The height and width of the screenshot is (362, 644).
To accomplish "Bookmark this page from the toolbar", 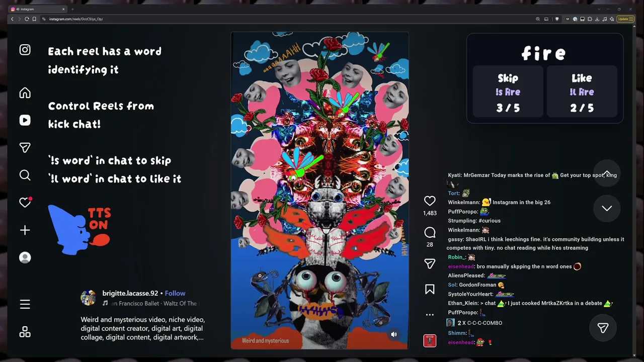I will pyautogui.click(x=34, y=19).
